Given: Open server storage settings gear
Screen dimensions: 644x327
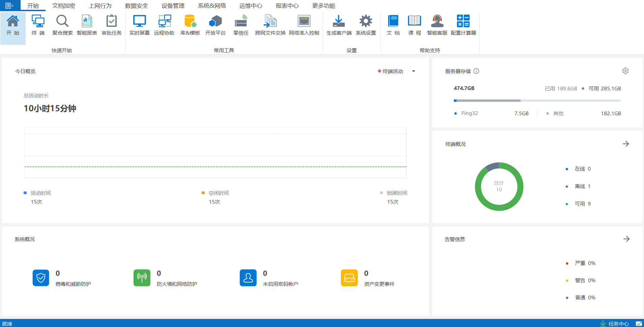Looking at the screenshot, I should click(625, 71).
